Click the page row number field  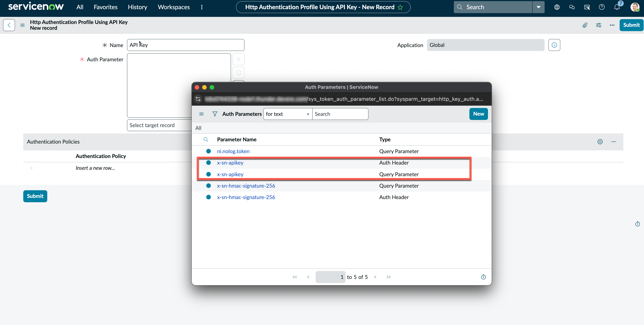[330, 277]
